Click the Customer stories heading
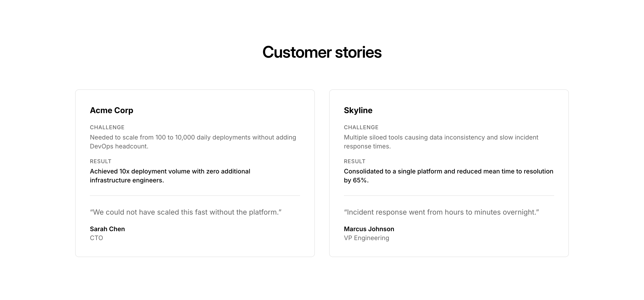The image size is (644, 300). 322,52
